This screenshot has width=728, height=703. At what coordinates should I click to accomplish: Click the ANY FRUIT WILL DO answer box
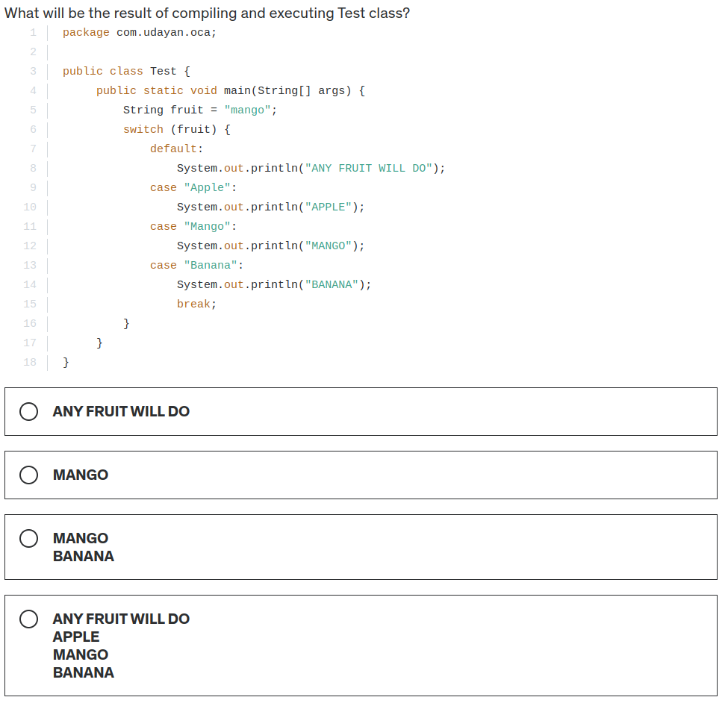361,412
